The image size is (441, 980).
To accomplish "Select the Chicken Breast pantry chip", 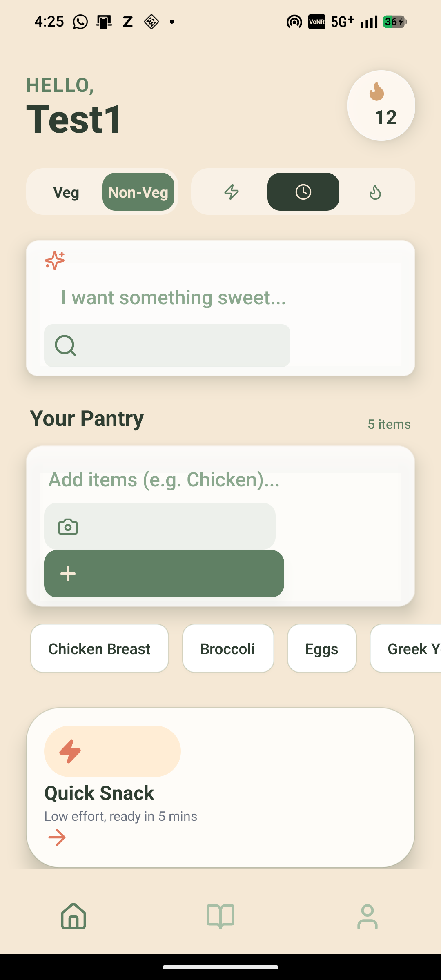I will click(x=100, y=648).
